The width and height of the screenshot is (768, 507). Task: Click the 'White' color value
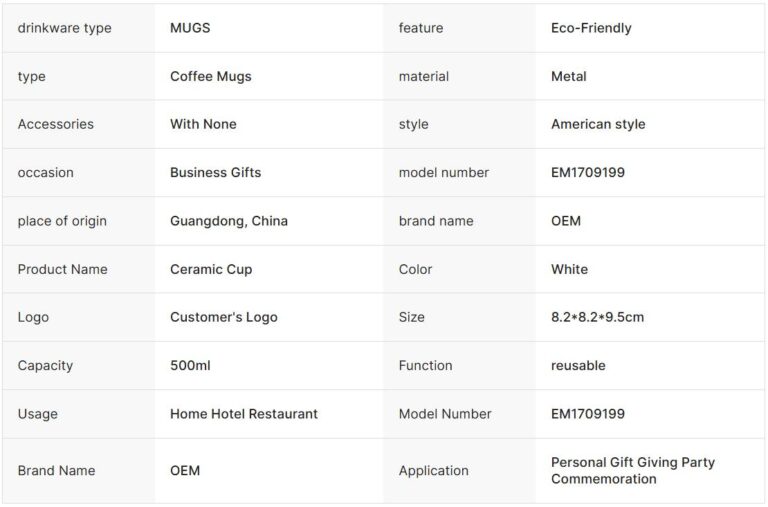coord(569,269)
